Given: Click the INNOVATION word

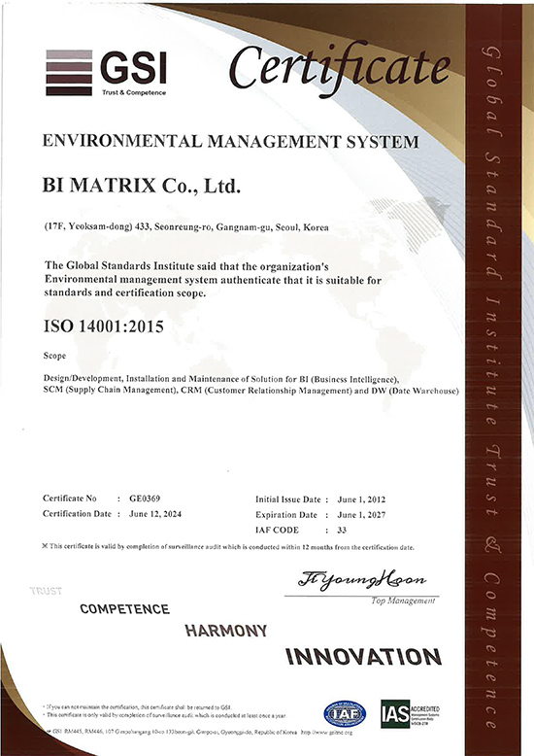Looking at the screenshot, I should click(x=363, y=657).
